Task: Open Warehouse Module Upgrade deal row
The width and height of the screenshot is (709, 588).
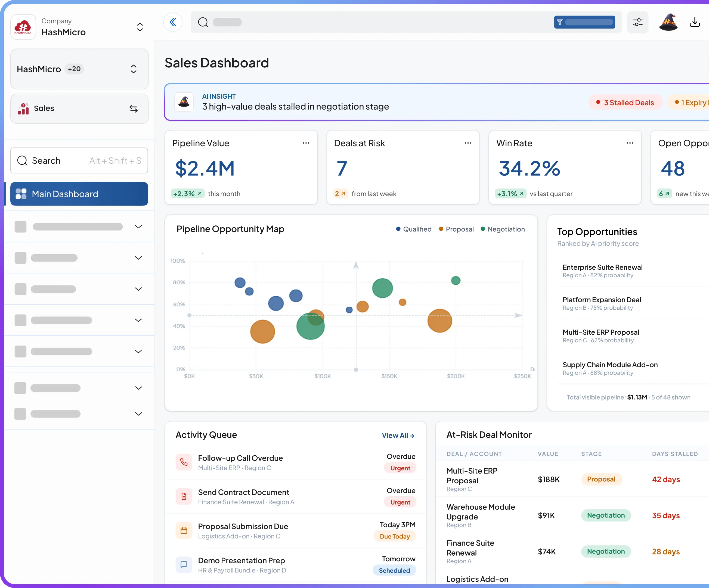Action: pos(572,515)
